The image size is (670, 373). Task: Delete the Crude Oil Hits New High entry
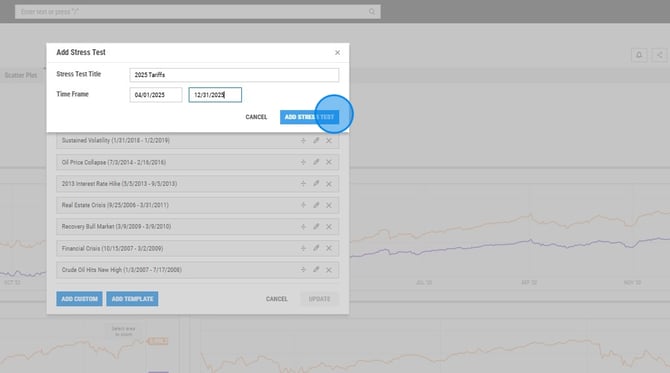[329, 270]
